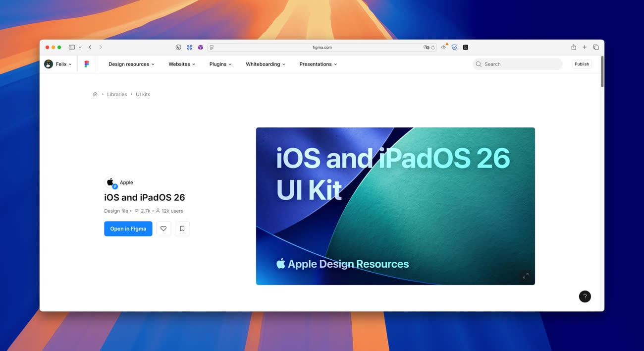Image resolution: width=644 pixels, height=351 pixels.
Task: Open the help question mark button
Action: 585,296
